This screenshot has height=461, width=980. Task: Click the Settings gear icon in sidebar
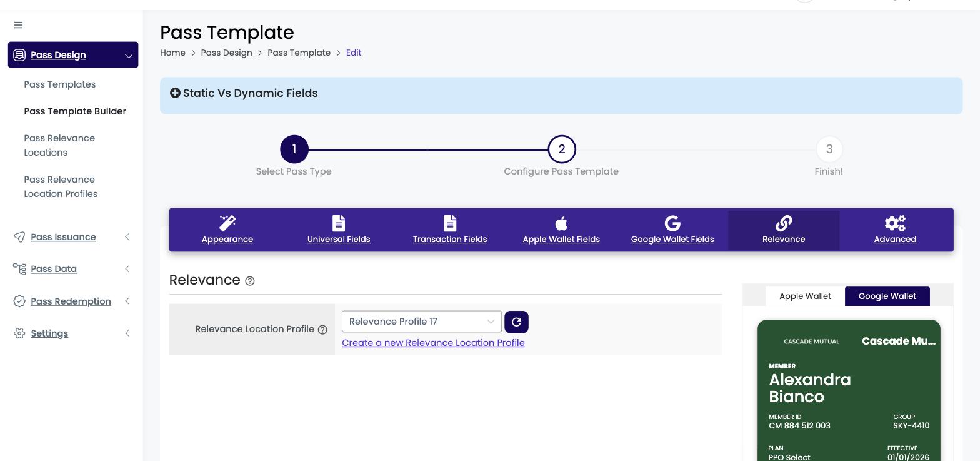(x=19, y=333)
